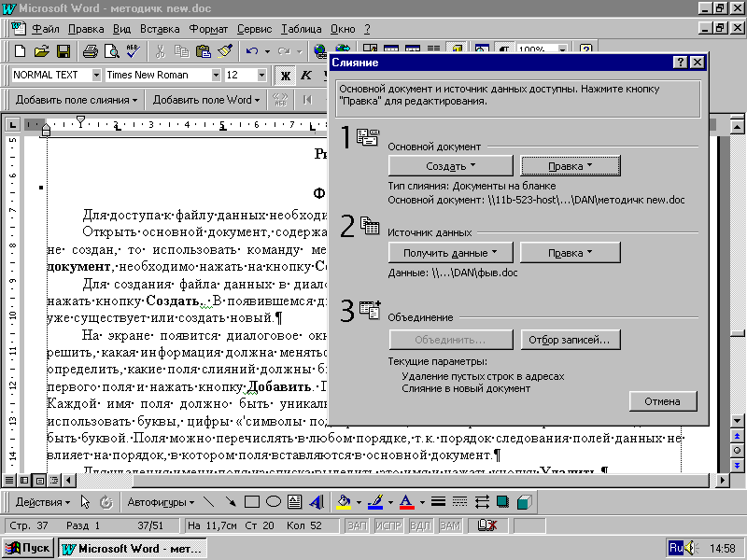Viewport: 747px width, 560px height.
Task: Select the Line drawing tool
Action: pos(208,502)
